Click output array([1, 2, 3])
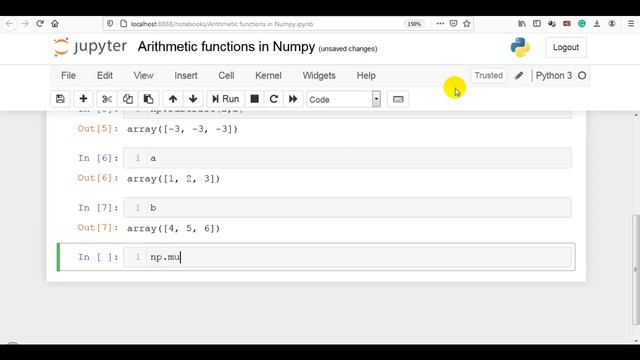640x360 pixels. click(173, 179)
